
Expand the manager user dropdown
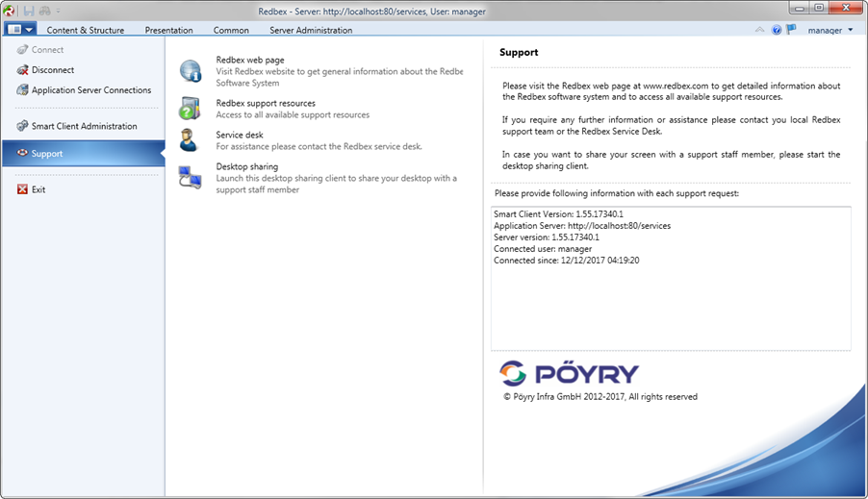[x=830, y=30]
